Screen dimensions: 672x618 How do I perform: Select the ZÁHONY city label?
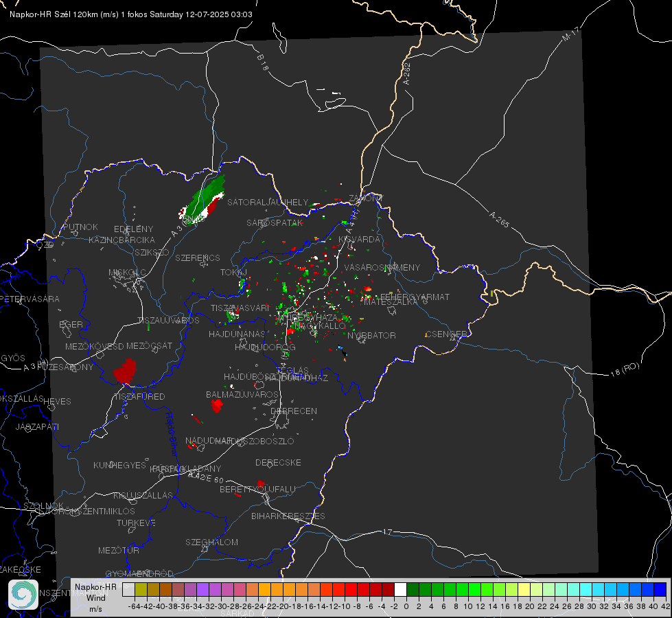click(366, 198)
